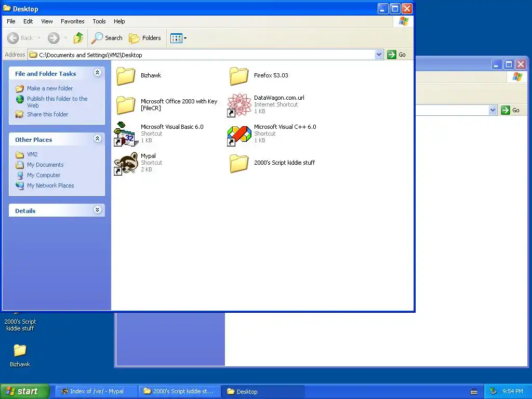This screenshot has height=399, width=532.
Task: Open the File menu
Action: tap(11, 21)
